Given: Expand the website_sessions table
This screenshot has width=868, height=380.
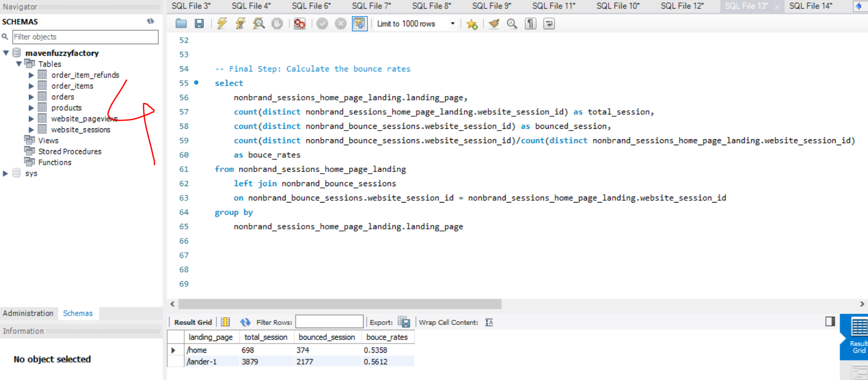Looking at the screenshot, I should click(x=31, y=129).
